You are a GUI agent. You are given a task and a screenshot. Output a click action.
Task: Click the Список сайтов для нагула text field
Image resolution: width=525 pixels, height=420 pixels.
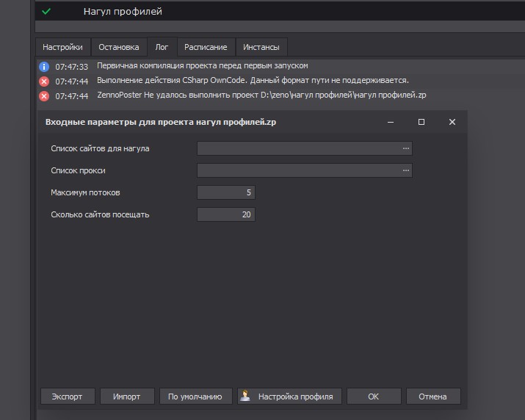pyautogui.click(x=298, y=148)
